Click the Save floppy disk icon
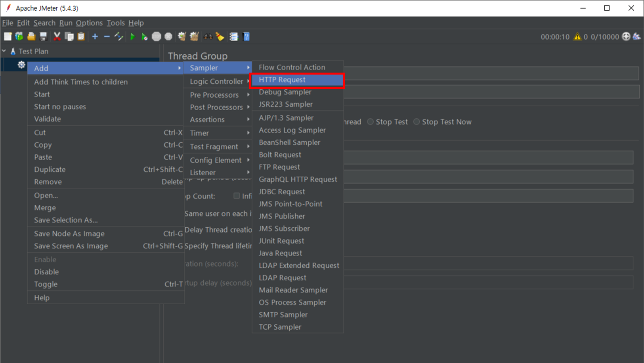 click(44, 37)
